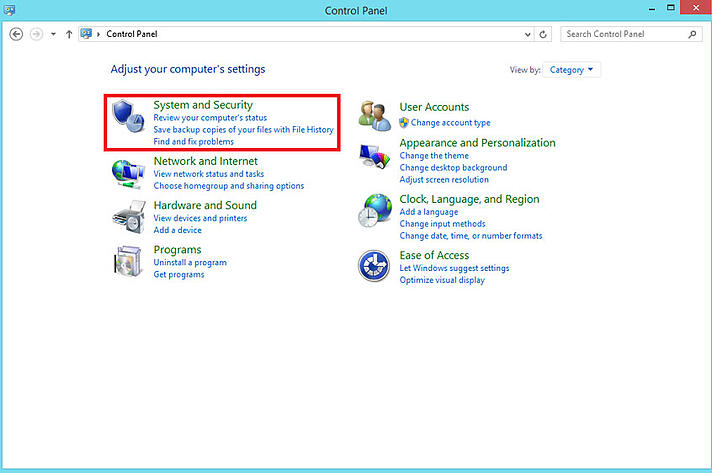712x473 pixels.
Task: Click the Hardware and Sound printer icon
Action: pyautogui.click(x=129, y=217)
